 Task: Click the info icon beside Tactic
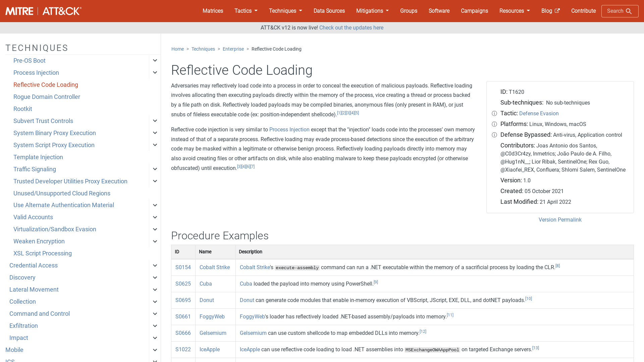point(494,114)
